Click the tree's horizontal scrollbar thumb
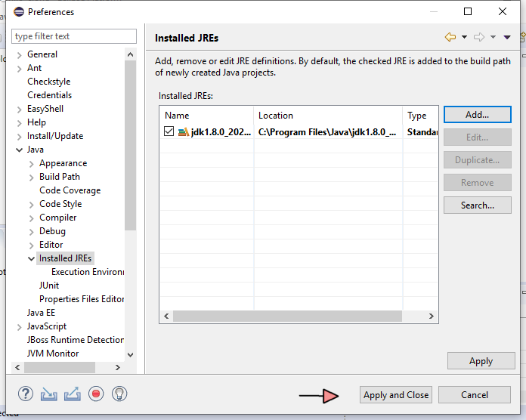Viewport: 526px width, 420px height. tap(60, 367)
